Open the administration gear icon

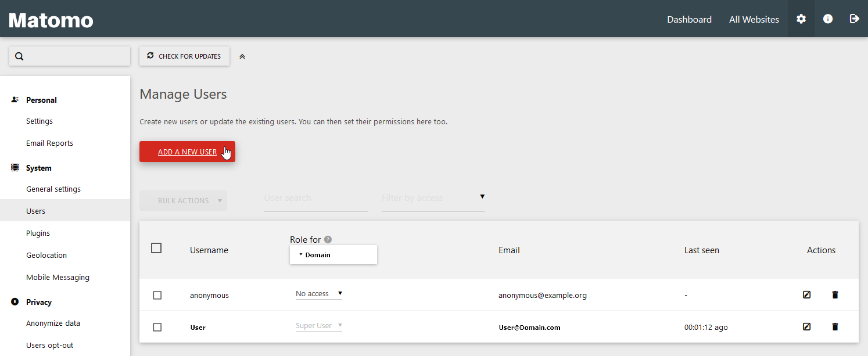tap(801, 19)
